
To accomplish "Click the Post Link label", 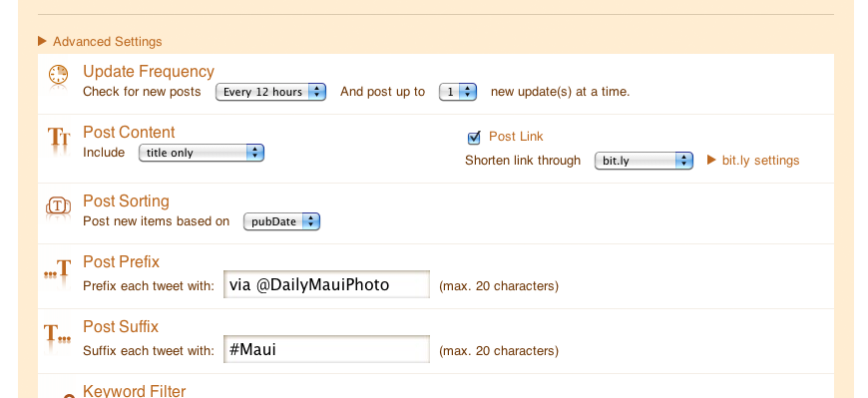I will tap(516, 137).
